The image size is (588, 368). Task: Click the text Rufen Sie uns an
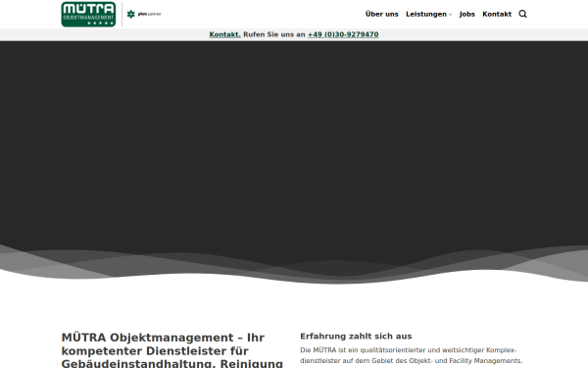pos(274,34)
